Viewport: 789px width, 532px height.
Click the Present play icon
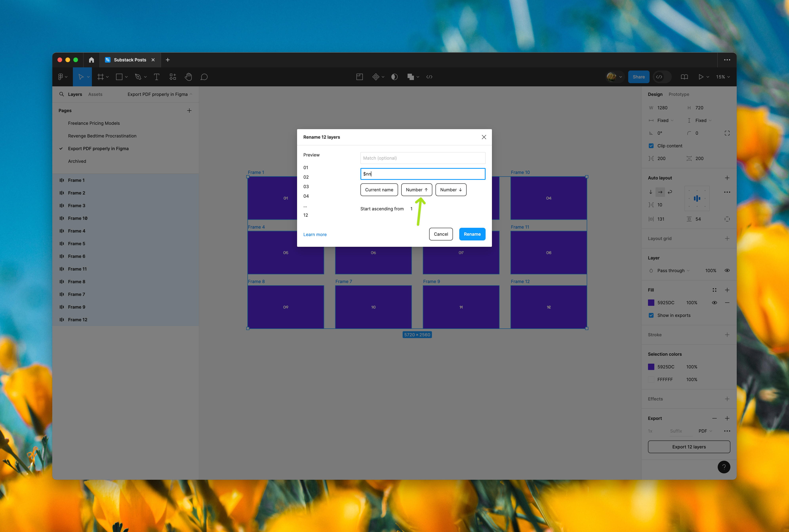[x=701, y=77]
